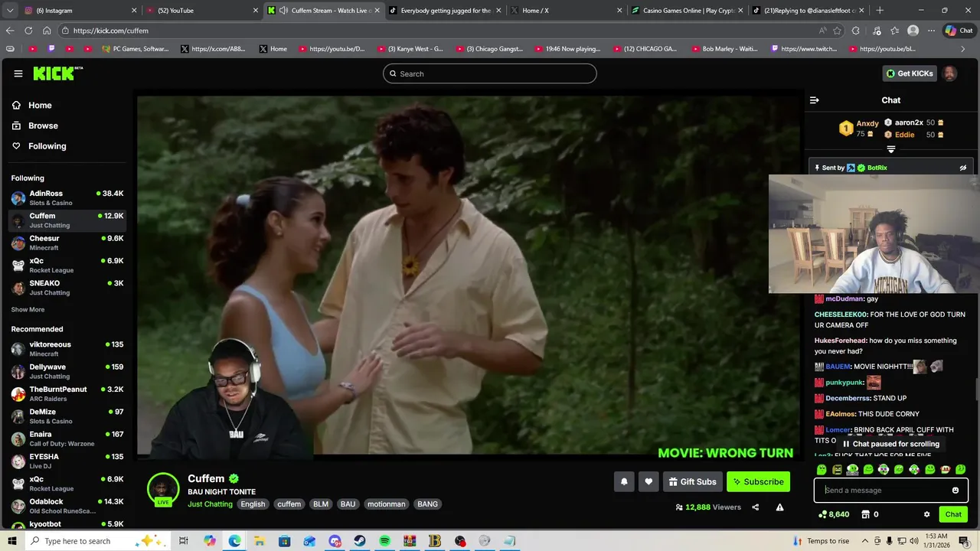Show more bookmarks with the overflow chevron
The height and width of the screenshot is (551, 980).
click(x=963, y=49)
